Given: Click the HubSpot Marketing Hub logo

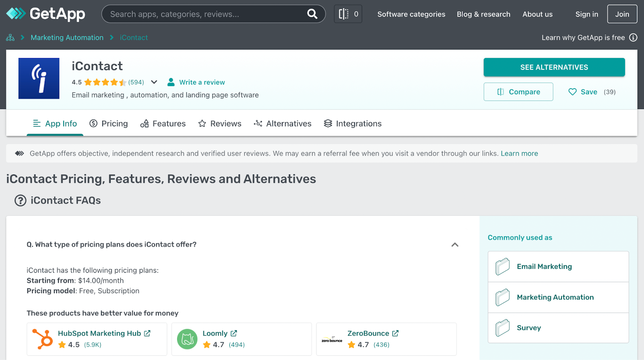Looking at the screenshot, I should (x=43, y=339).
